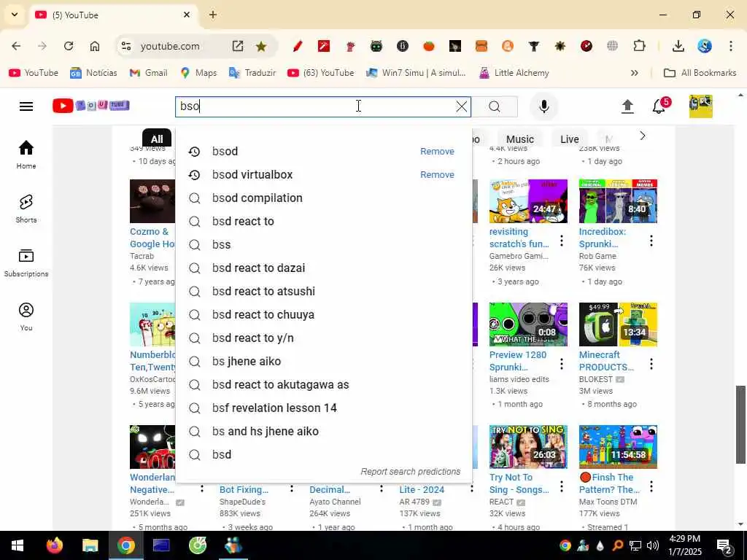Open Chrome downloads
The height and width of the screenshot is (560, 747).
678,46
